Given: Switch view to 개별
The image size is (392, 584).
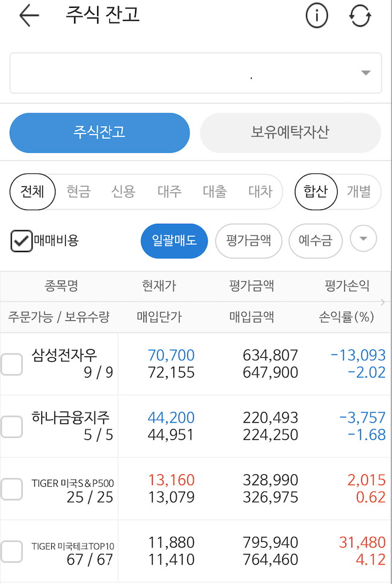Looking at the screenshot, I should click(358, 192).
